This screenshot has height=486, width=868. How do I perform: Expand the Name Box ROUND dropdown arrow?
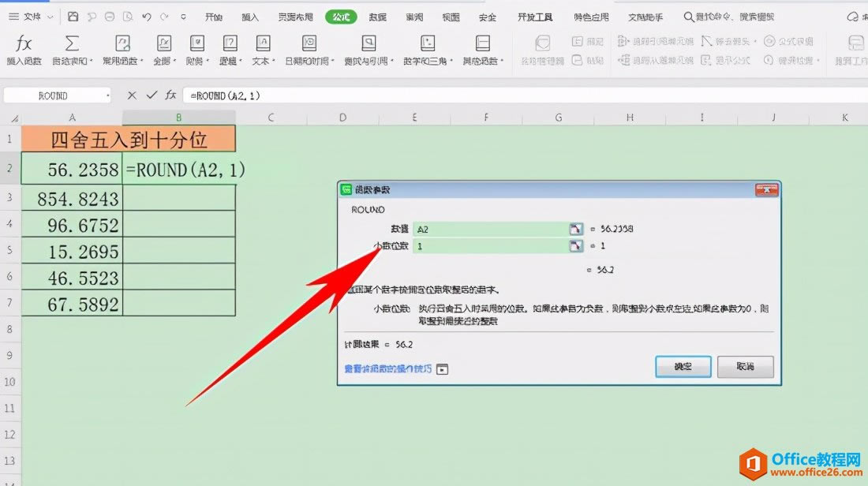(107, 95)
